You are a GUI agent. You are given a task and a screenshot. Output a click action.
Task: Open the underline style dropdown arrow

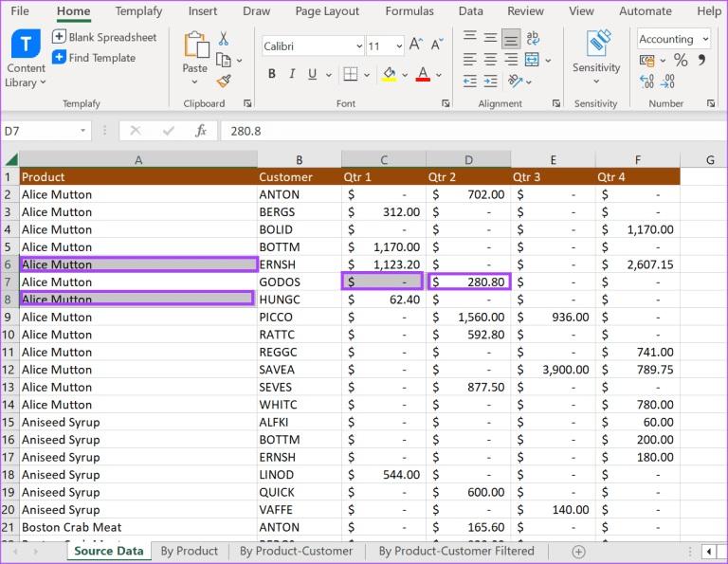pos(329,75)
